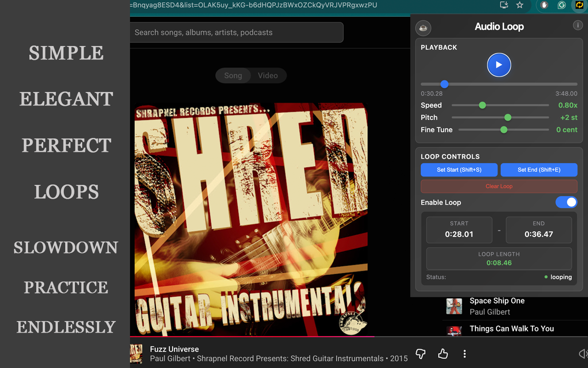Select the browser address bar URL text
The image size is (588, 368).
coord(254,5)
